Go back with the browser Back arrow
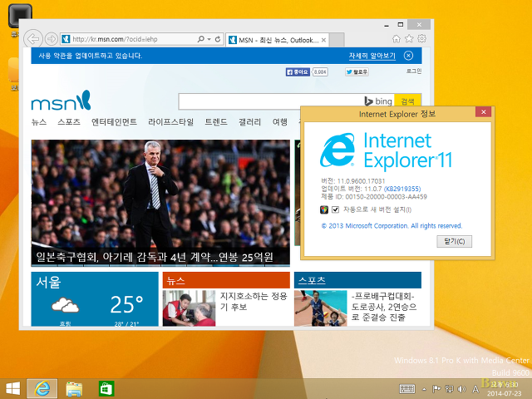 [33, 39]
